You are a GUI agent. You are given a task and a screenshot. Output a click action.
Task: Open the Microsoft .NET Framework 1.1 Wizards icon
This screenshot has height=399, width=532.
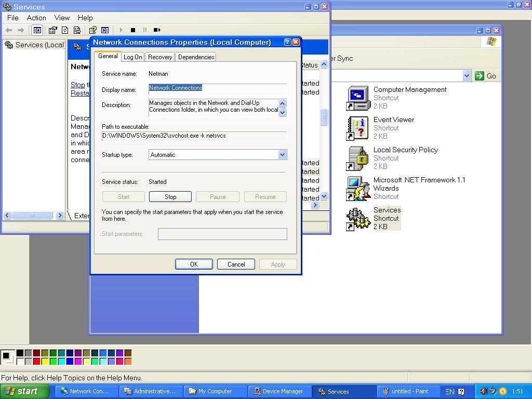tap(357, 188)
